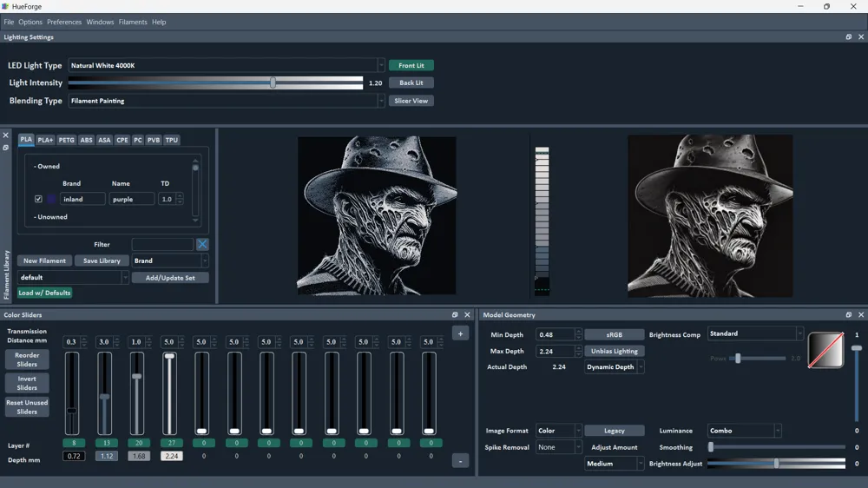Click the Filter text field
The image size is (868, 488).
(x=163, y=244)
